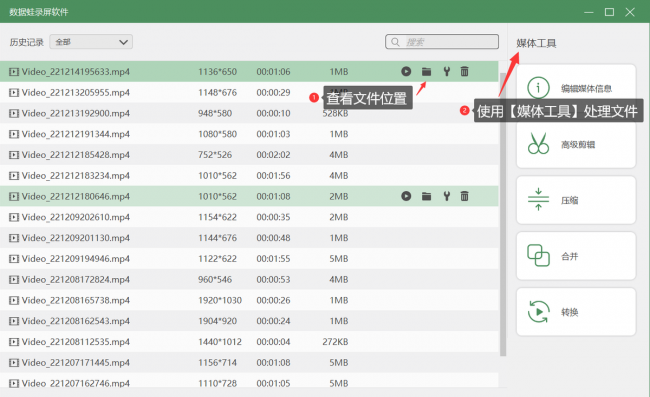Focus the 搜索 search field
Viewport: 650px width, 397px height.
tap(442, 42)
